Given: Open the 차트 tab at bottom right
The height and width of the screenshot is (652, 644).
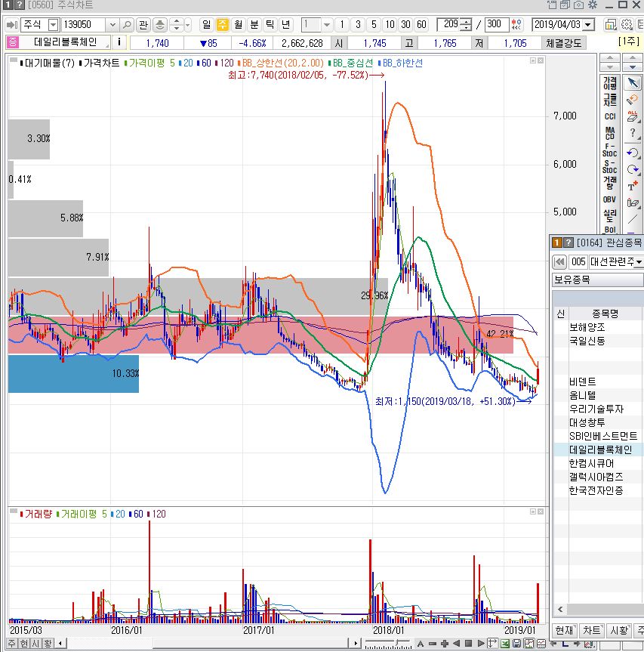Looking at the screenshot, I should tap(591, 630).
